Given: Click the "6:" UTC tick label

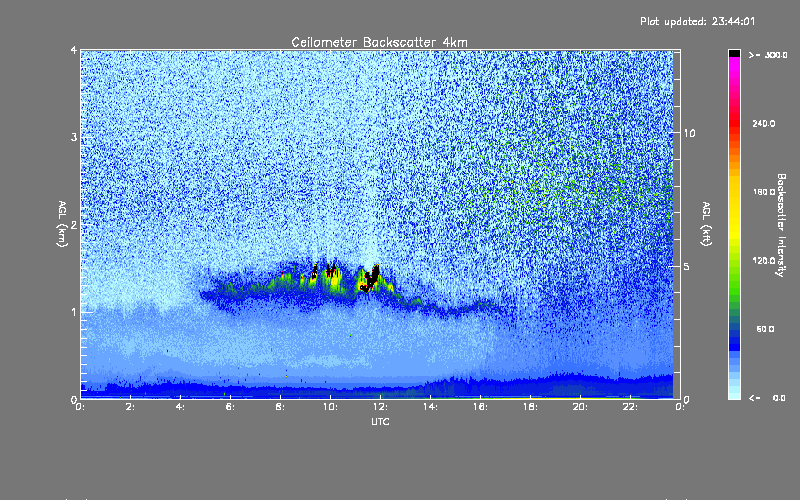Looking at the screenshot, I should click(231, 407).
